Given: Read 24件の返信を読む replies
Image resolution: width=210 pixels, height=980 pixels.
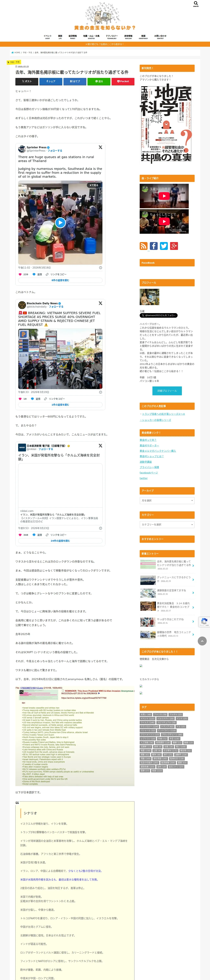Looking at the screenshot, I should [60, 541].
